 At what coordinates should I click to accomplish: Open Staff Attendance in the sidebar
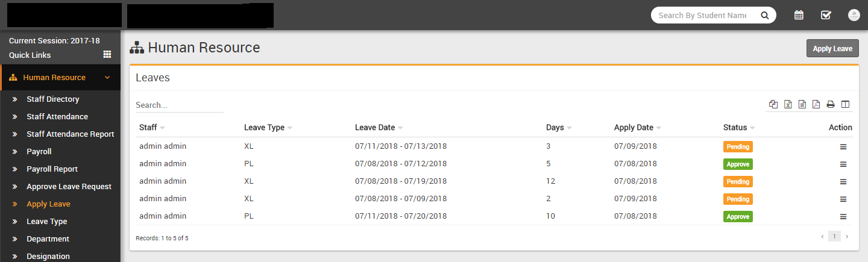coord(57,117)
